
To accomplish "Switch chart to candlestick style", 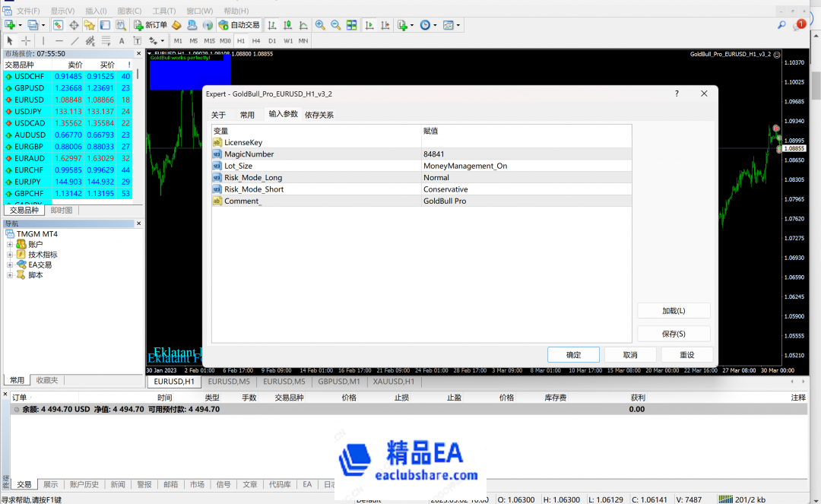I will 287,24.
